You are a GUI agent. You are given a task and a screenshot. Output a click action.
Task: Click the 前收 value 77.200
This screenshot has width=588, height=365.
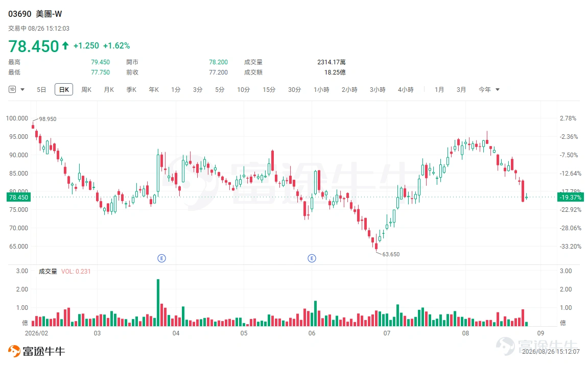point(218,72)
